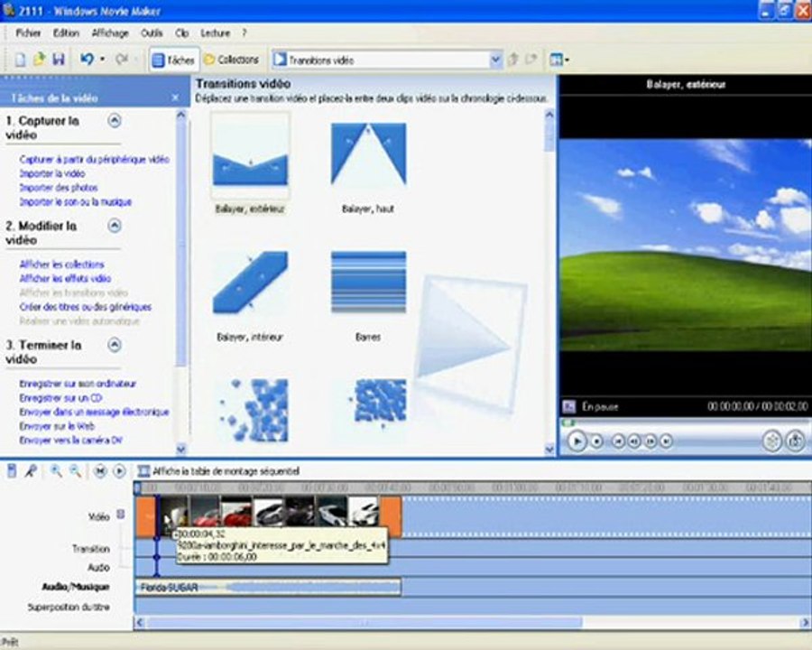The image size is (812, 650).
Task: Select the Balayer, extérieur transition thumbnail
Action: (250, 155)
